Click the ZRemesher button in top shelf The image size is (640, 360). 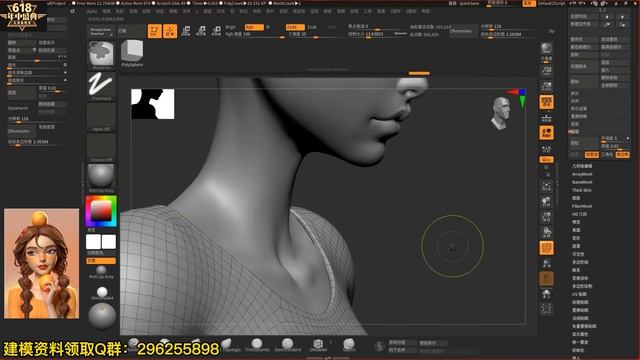click(x=463, y=31)
